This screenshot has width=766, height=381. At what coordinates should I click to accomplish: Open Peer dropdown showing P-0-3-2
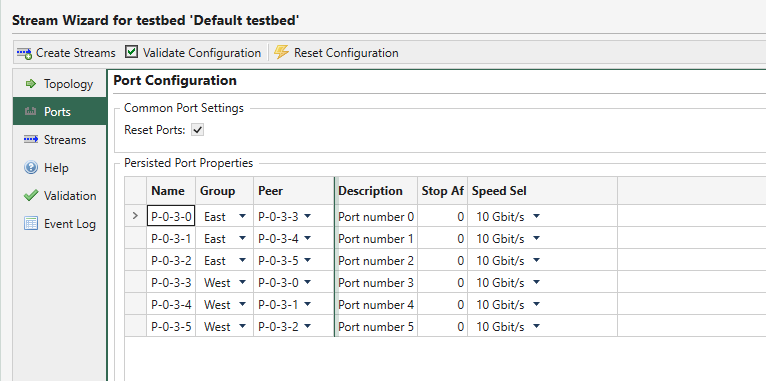pos(307,326)
